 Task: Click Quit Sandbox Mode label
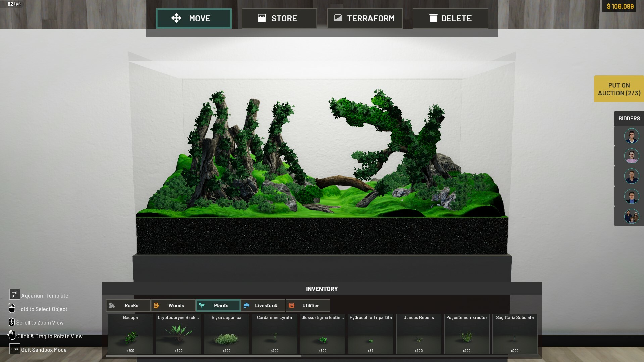(x=44, y=350)
